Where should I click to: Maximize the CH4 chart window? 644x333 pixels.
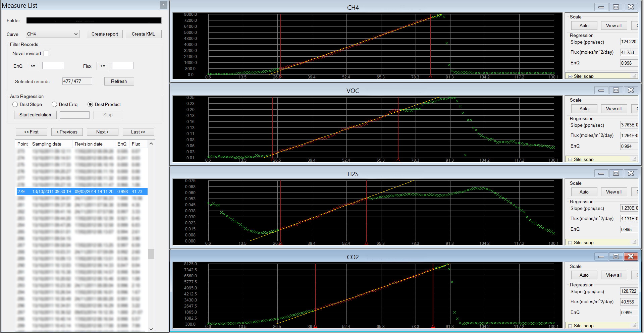[x=616, y=7]
